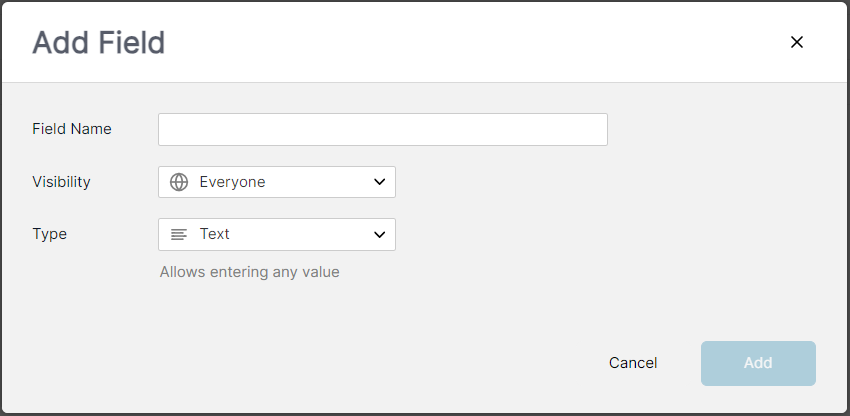The image size is (850, 416).
Task: Click the word 'Everyone' next to the globe
Action: click(x=232, y=182)
